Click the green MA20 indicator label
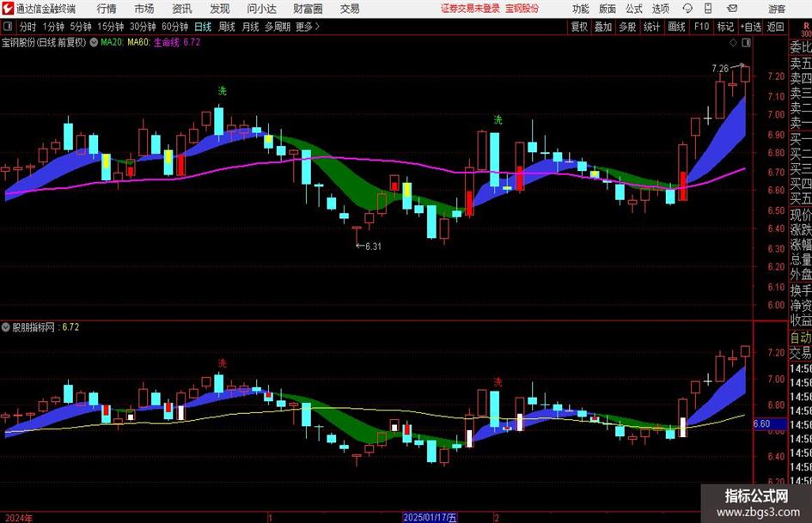The width and height of the screenshot is (812, 523). (x=112, y=42)
